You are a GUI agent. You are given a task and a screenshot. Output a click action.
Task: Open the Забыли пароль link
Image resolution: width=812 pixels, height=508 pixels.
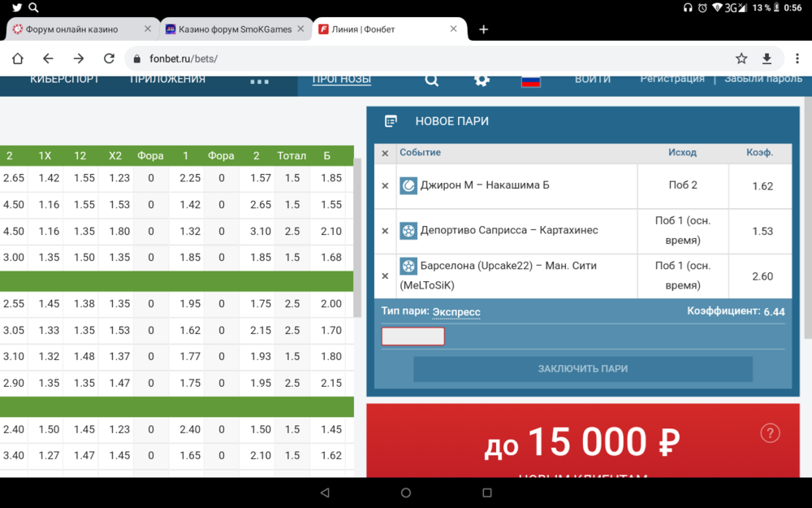pos(763,79)
